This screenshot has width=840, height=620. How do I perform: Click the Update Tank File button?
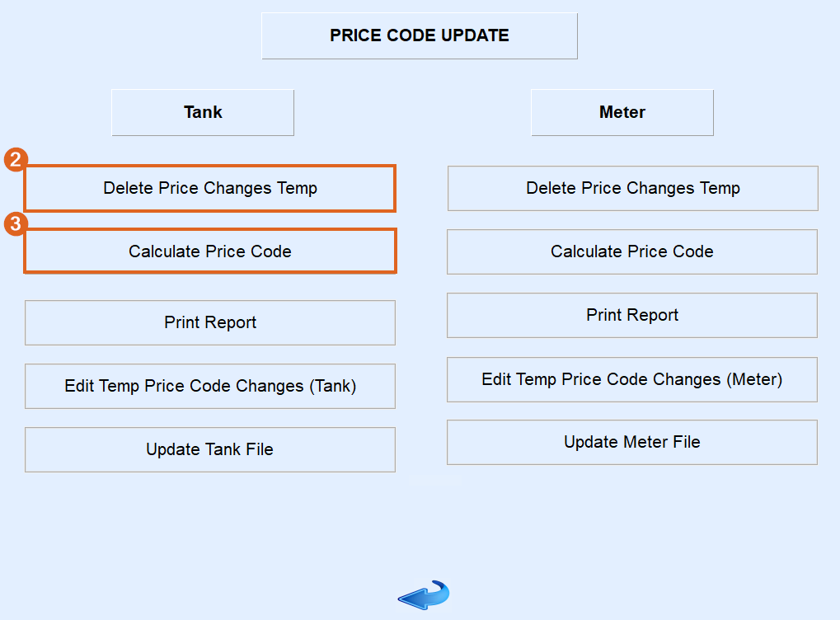point(210,449)
